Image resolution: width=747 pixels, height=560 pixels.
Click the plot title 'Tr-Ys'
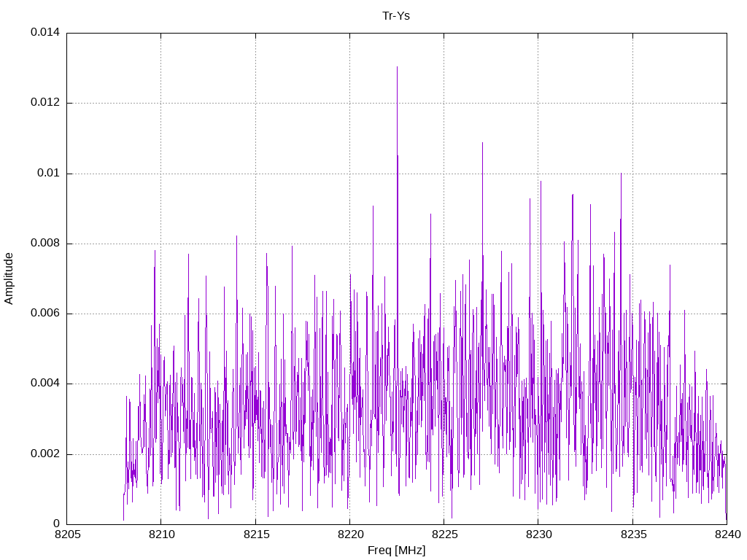[396, 16]
